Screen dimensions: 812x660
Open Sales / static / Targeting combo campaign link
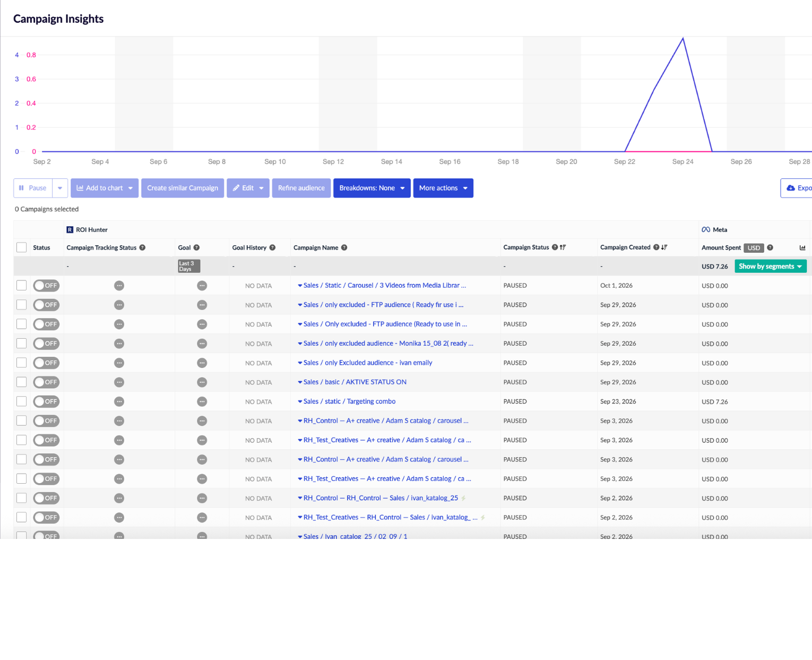349,401
